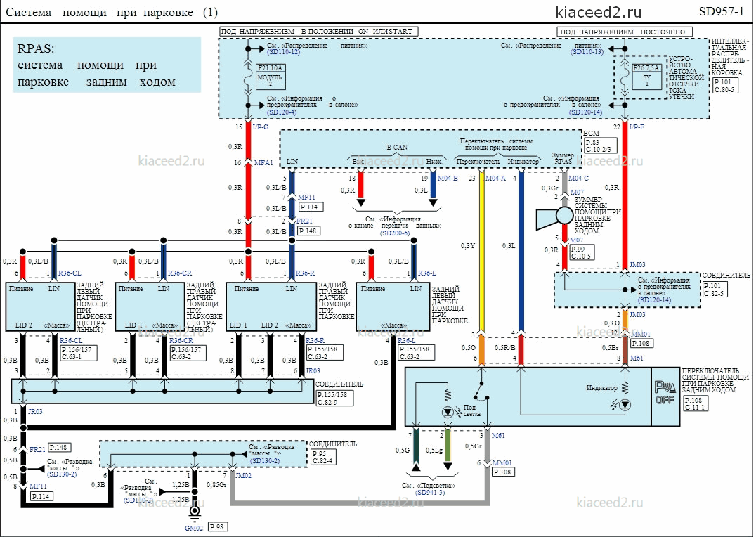The height and width of the screenshot is (537, 756).
Task: Click the F21 10A fuse symbol
Action: (x=248, y=77)
